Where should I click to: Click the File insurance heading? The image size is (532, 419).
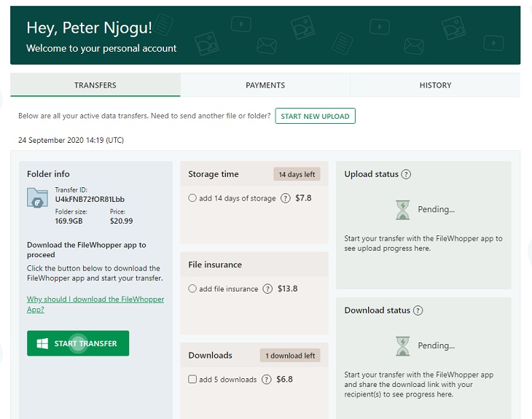[215, 265]
